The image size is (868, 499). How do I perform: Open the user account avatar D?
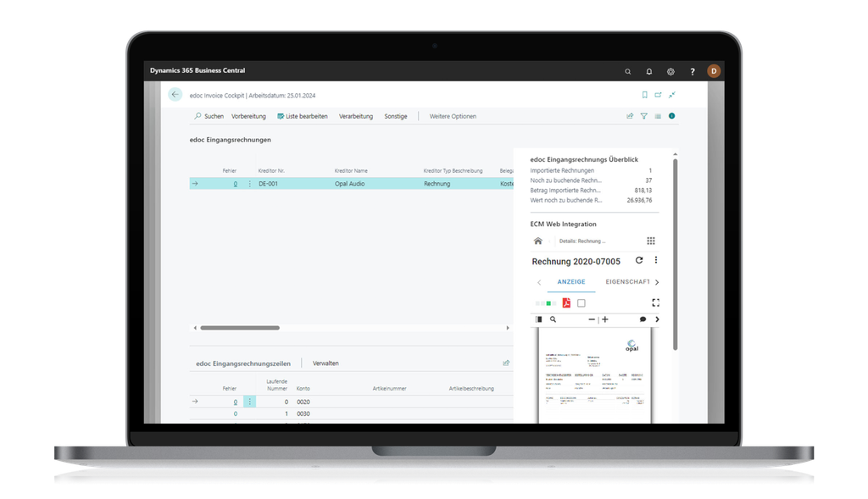coord(714,71)
